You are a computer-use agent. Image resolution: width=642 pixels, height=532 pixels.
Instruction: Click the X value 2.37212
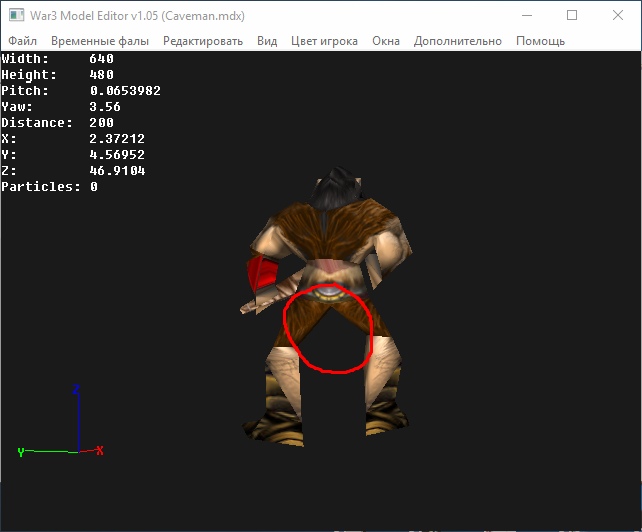click(117, 138)
